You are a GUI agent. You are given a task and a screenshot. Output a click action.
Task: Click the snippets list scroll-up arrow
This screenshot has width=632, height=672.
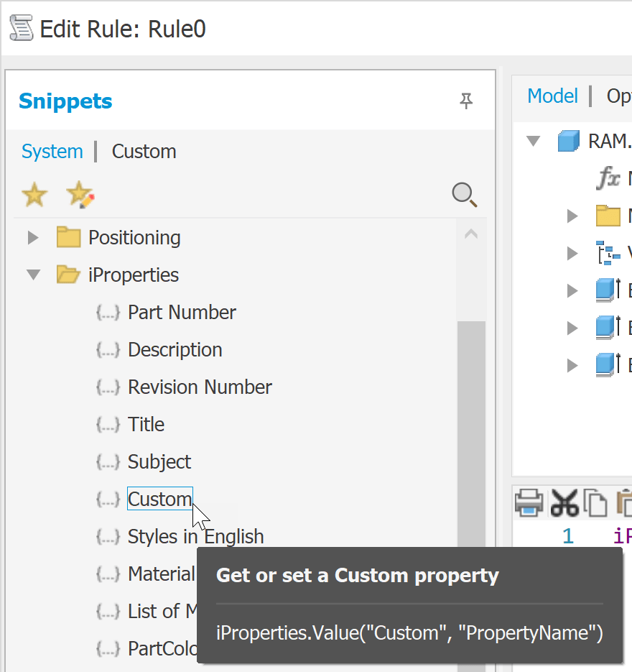coord(471,234)
